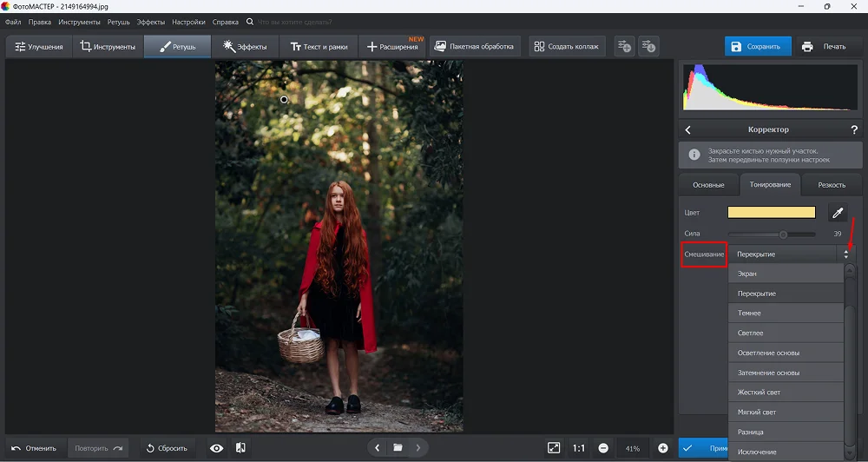Open the Эффекты menu in menu bar

pos(150,23)
